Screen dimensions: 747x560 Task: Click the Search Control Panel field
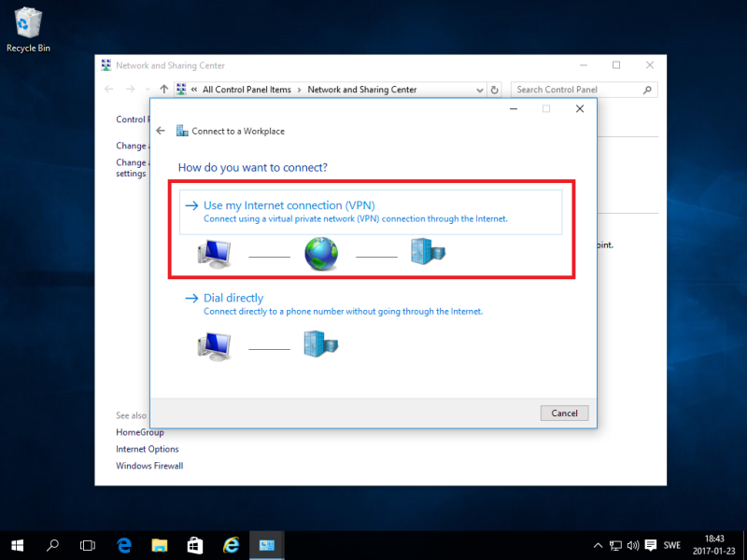577,90
